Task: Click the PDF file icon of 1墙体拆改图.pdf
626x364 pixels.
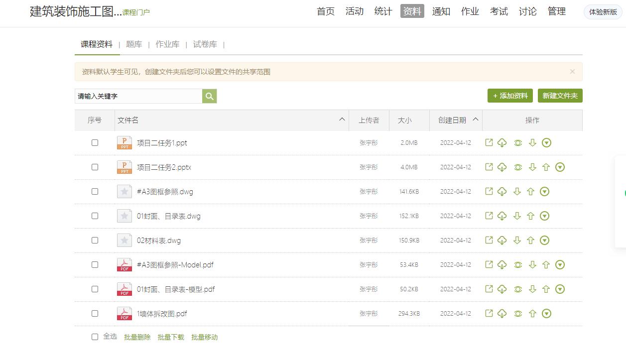Action: 125,314
